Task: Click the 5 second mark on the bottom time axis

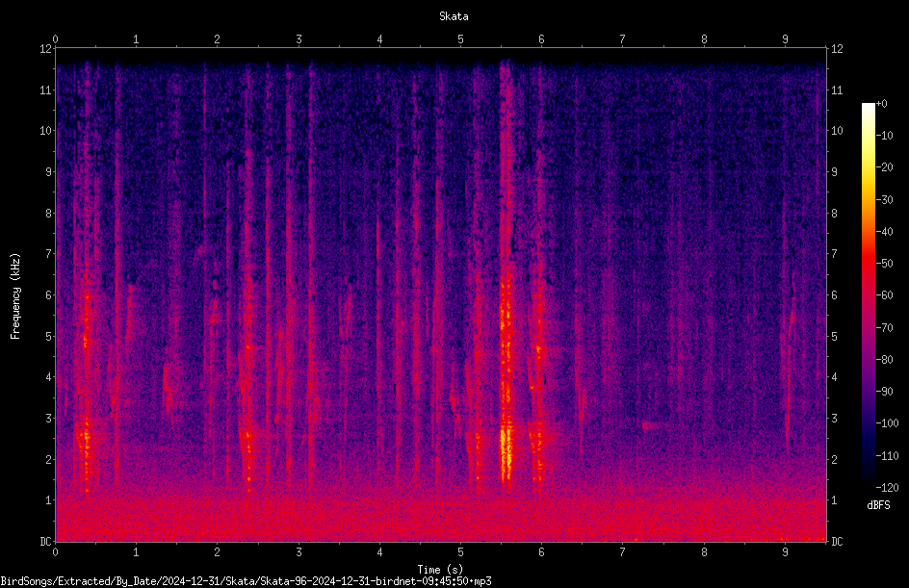Action: (461, 552)
